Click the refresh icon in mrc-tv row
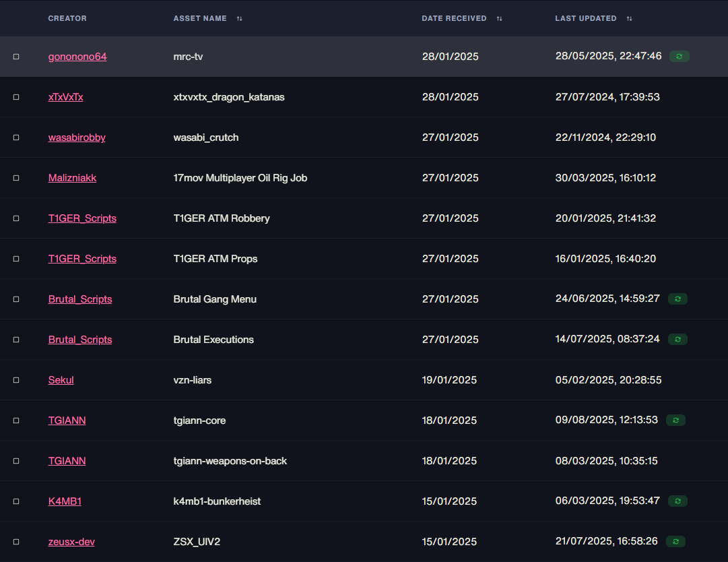 [x=680, y=56]
